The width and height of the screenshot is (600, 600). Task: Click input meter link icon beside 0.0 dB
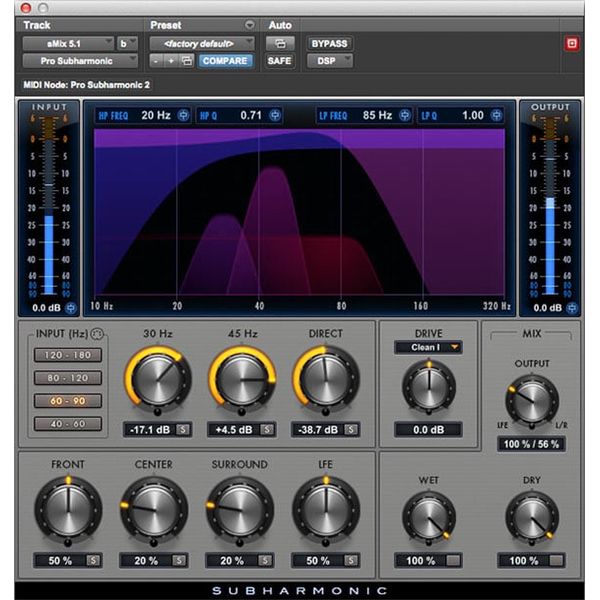71,308
